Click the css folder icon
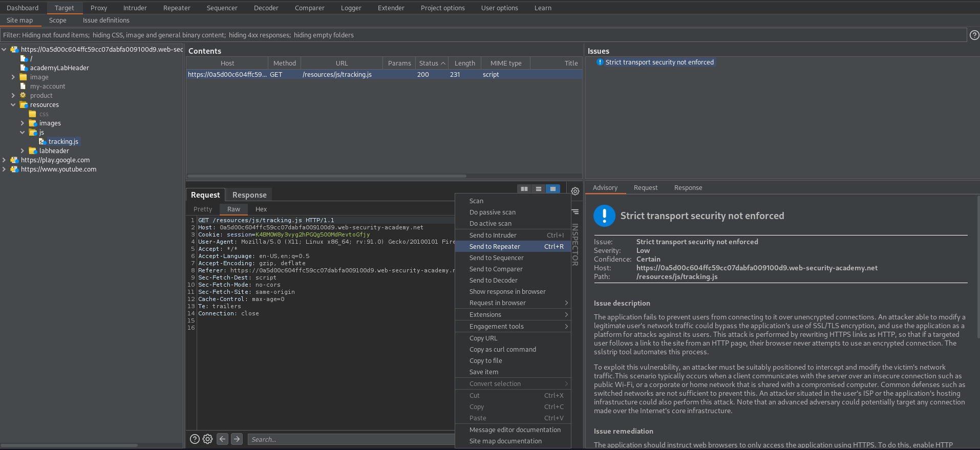Viewport: 980px width, 450px height. [33, 114]
